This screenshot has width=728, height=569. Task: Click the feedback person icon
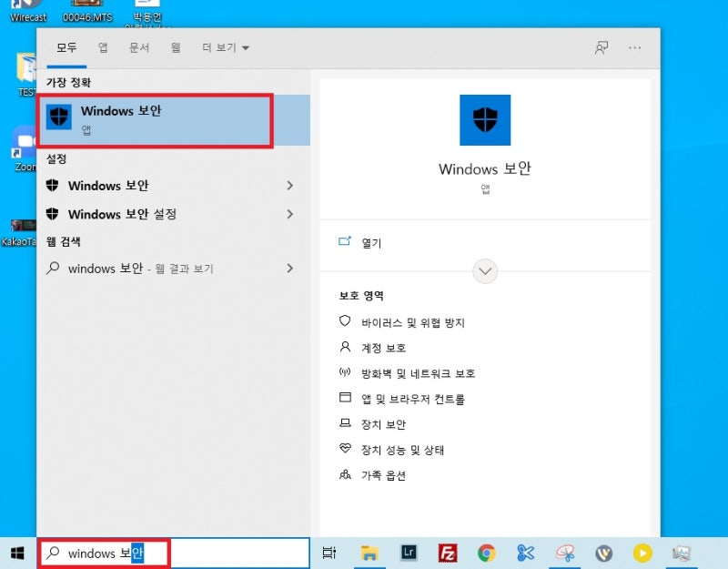(602, 47)
